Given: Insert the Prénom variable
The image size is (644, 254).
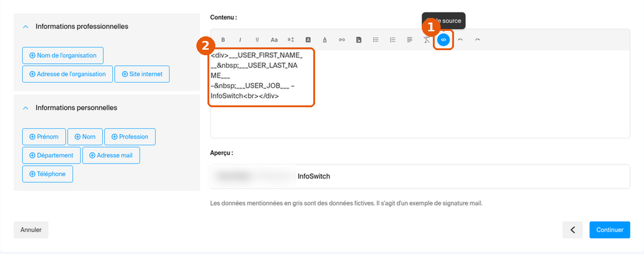Looking at the screenshot, I should tap(44, 137).
